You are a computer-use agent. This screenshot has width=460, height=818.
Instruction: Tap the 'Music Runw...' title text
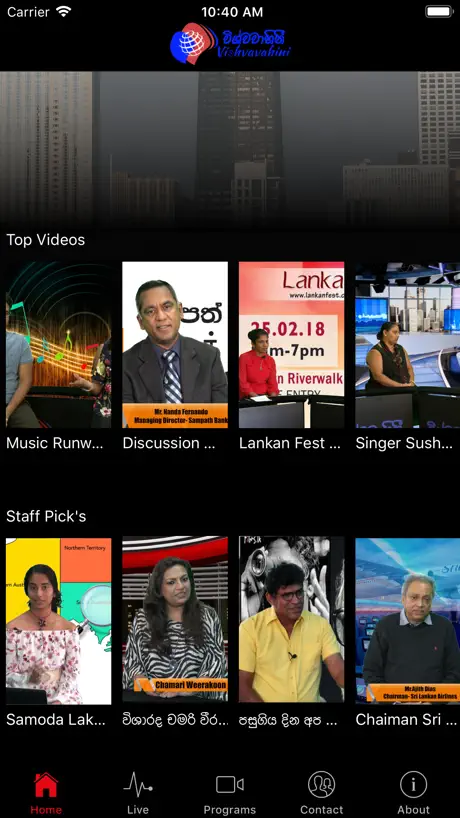pyautogui.click(x=55, y=443)
